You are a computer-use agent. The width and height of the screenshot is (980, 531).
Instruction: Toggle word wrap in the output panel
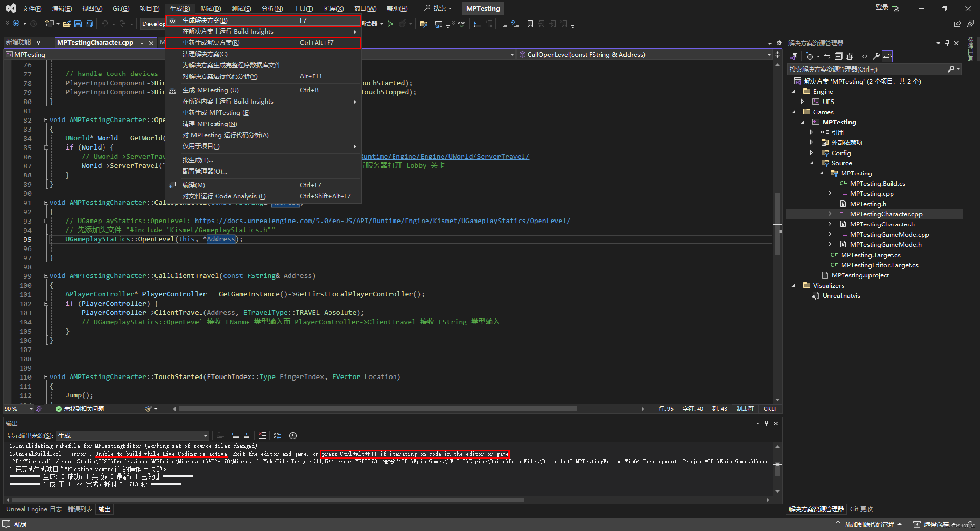point(277,436)
